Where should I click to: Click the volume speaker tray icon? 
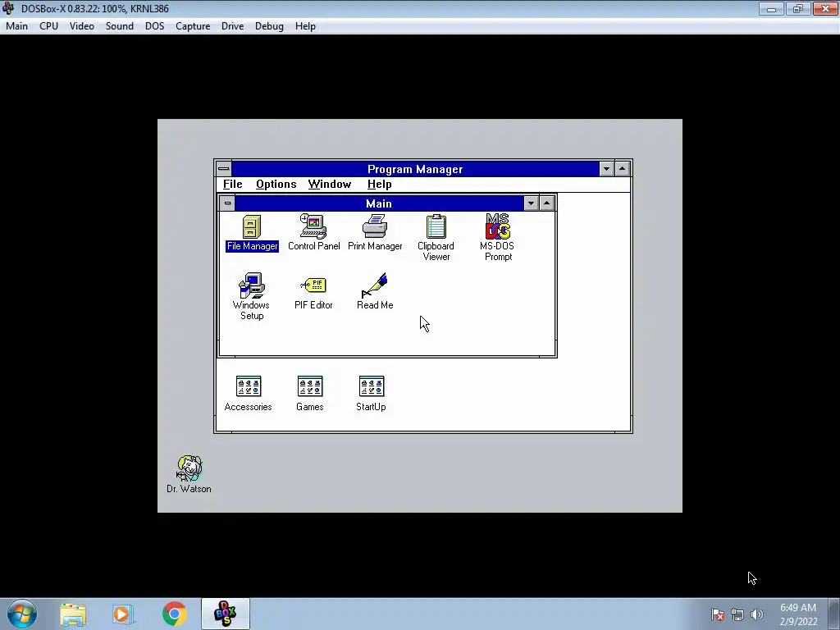[x=756, y=614]
